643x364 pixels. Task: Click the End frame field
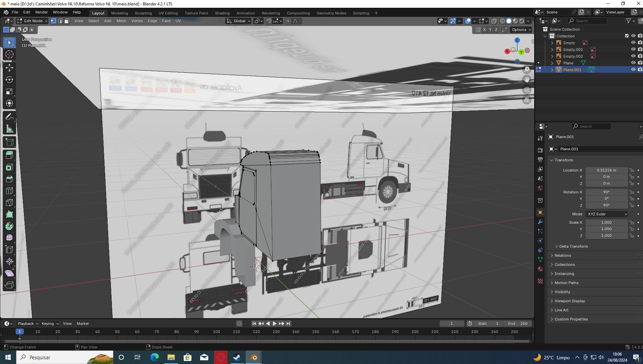pyautogui.click(x=518, y=324)
